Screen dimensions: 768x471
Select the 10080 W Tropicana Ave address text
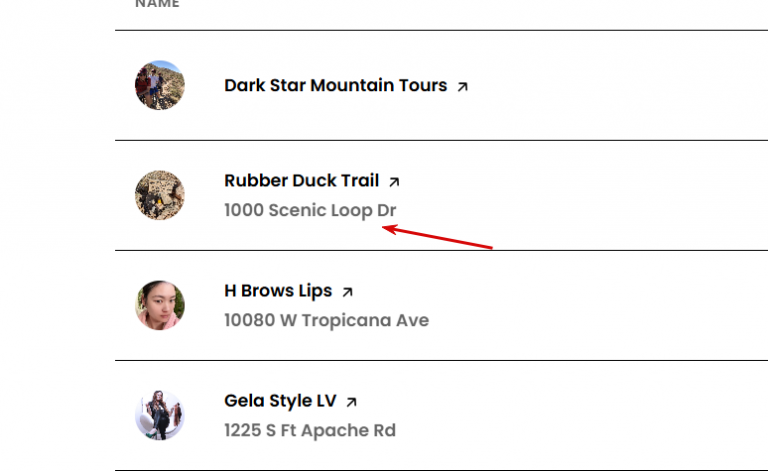(x=327, y=320)
